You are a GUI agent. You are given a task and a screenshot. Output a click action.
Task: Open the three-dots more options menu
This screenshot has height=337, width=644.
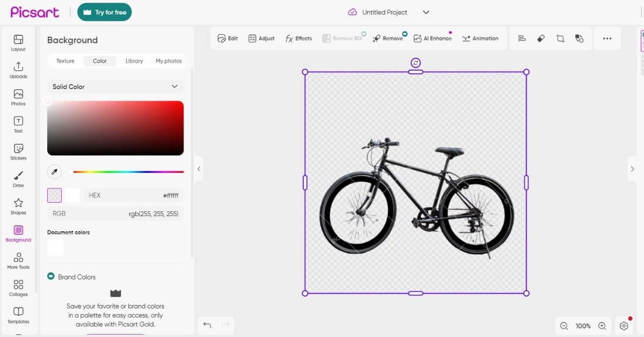click(x=607, y=39)
